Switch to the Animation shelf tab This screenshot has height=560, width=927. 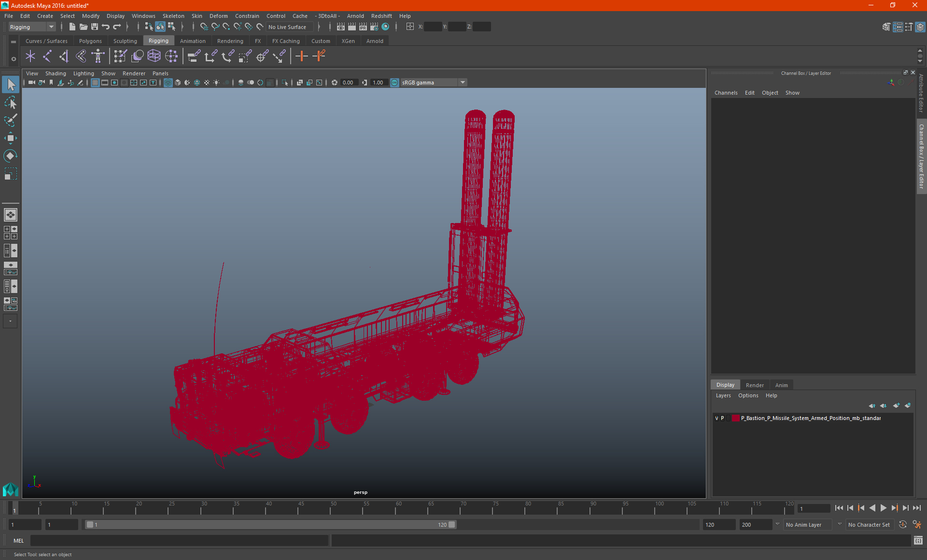193,41
